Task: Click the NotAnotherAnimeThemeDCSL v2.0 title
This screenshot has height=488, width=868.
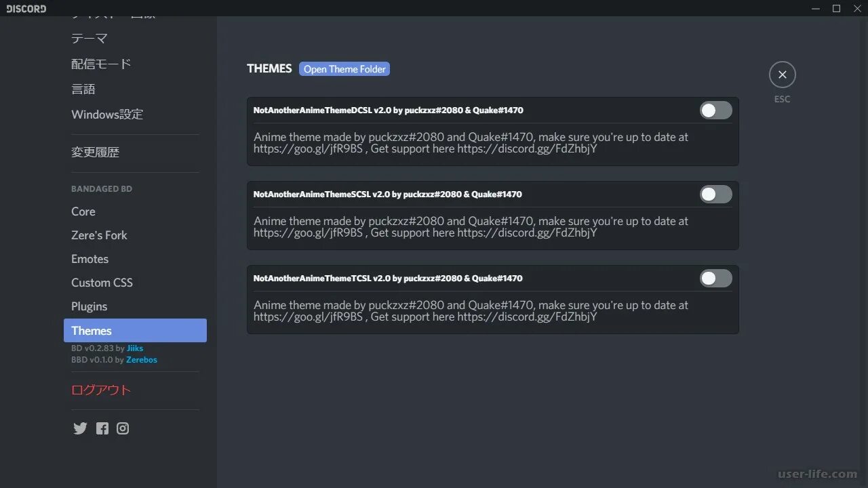Action: click(388, 110)
